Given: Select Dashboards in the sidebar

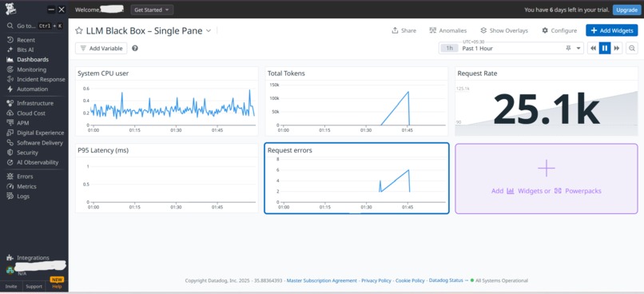Looking at the screenshot, I should 33,60.
